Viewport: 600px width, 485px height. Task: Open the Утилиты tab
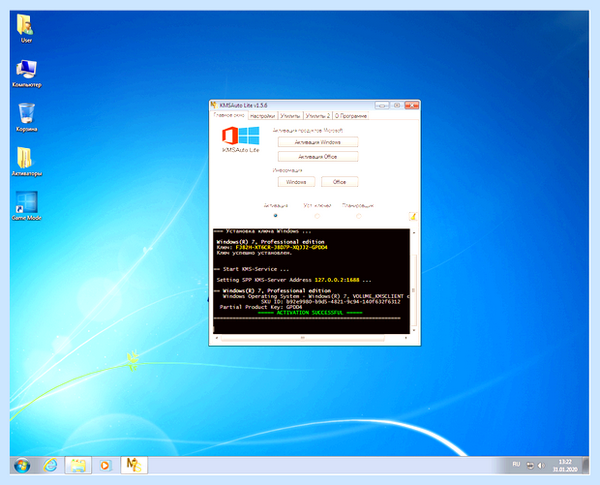[x=290, y=116]
